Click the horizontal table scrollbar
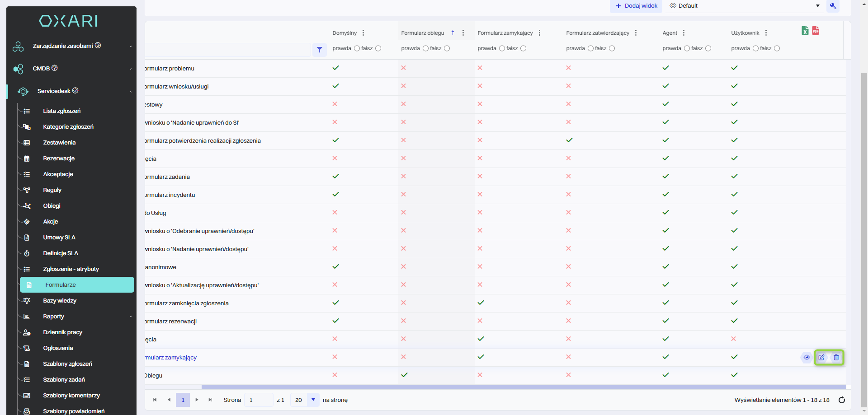 coord(524,387)
